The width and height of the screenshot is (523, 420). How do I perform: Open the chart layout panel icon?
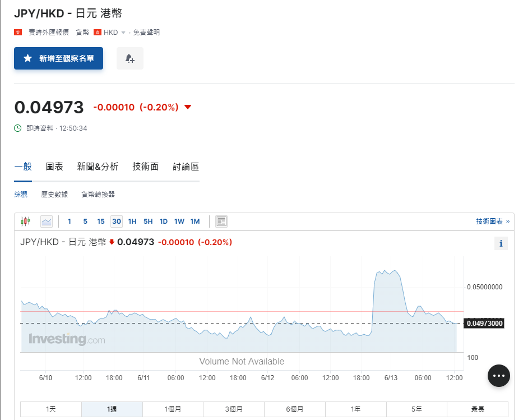(221, 221)
